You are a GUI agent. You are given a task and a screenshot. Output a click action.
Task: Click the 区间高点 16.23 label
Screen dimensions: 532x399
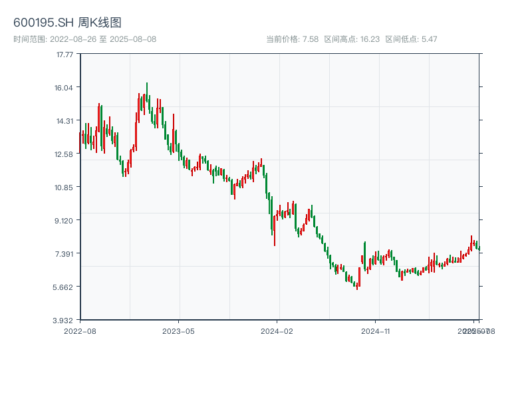pos(352,39)
